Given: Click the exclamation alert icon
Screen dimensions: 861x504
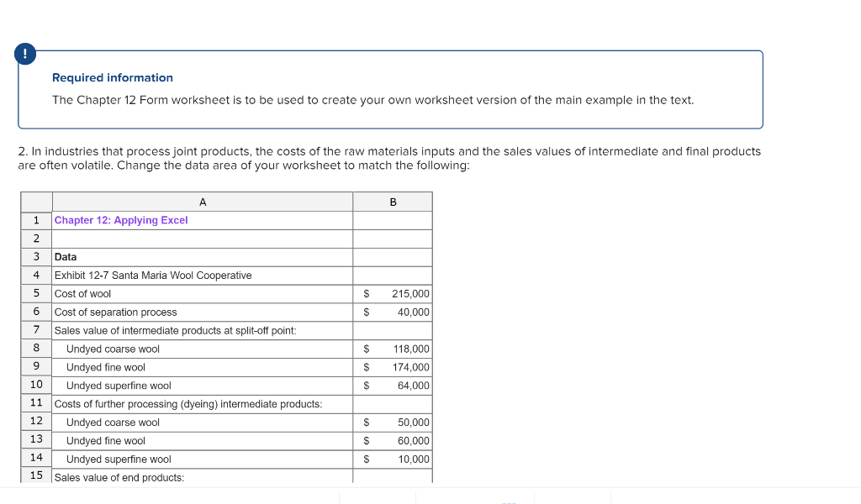Looking at the screenshot, I should tap(25, 54).
